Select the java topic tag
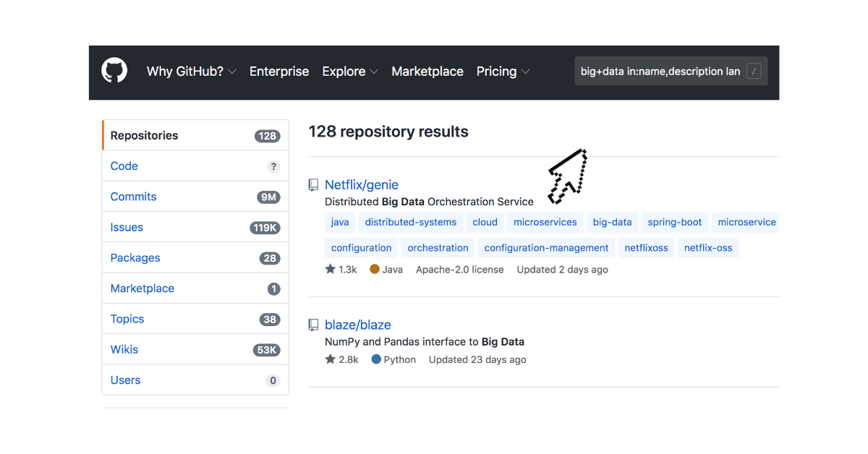The height and width of the screenshot is (454, 868). point(340,223)
